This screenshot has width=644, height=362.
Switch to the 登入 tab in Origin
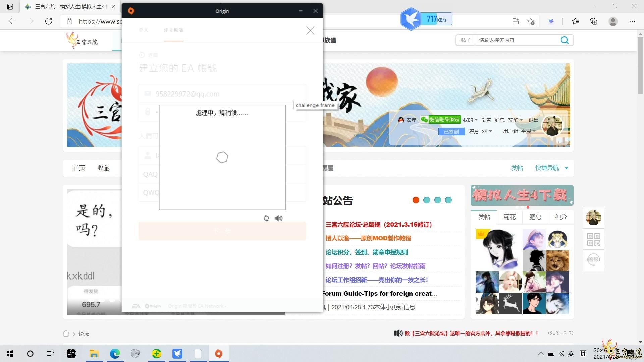143,30
